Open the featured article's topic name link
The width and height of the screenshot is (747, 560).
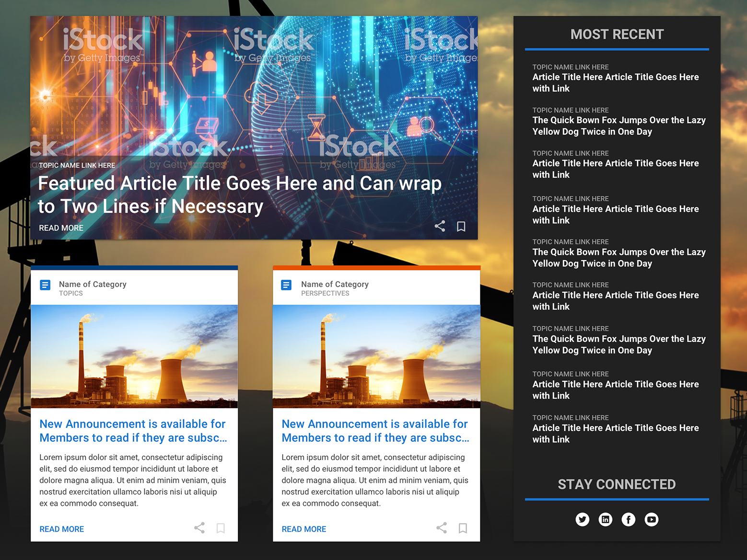pos(77,165)
